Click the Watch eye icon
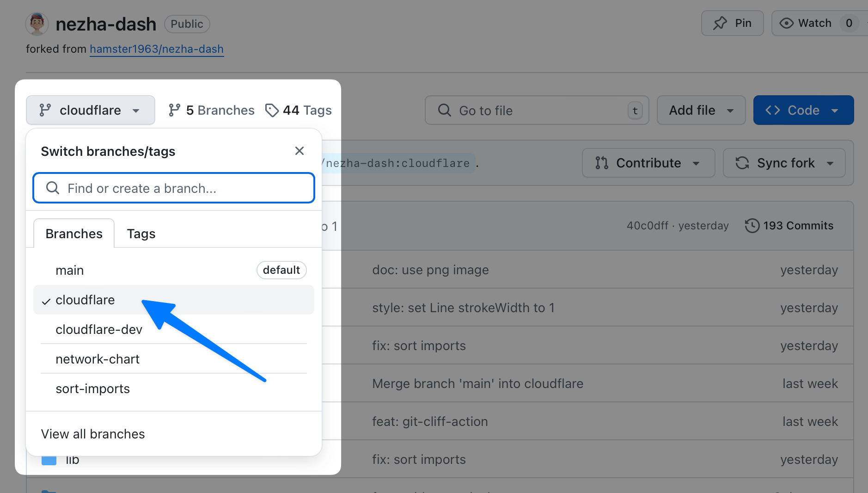The width and height of the screenshot is (868, 493). point(786,23)
